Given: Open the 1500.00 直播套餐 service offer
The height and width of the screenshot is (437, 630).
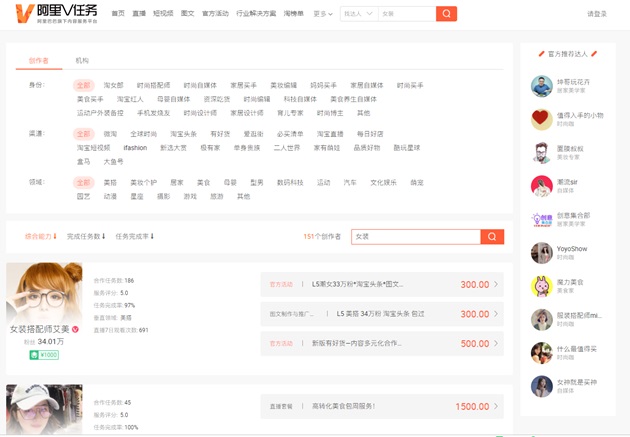Looking at the screenshot, I should click(x=381, y=407).
